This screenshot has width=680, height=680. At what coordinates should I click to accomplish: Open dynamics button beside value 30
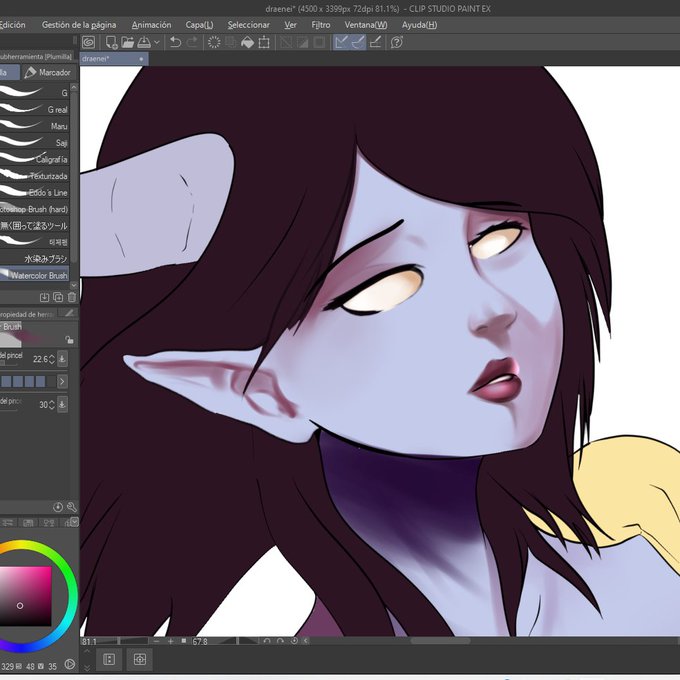click(62, 404)
